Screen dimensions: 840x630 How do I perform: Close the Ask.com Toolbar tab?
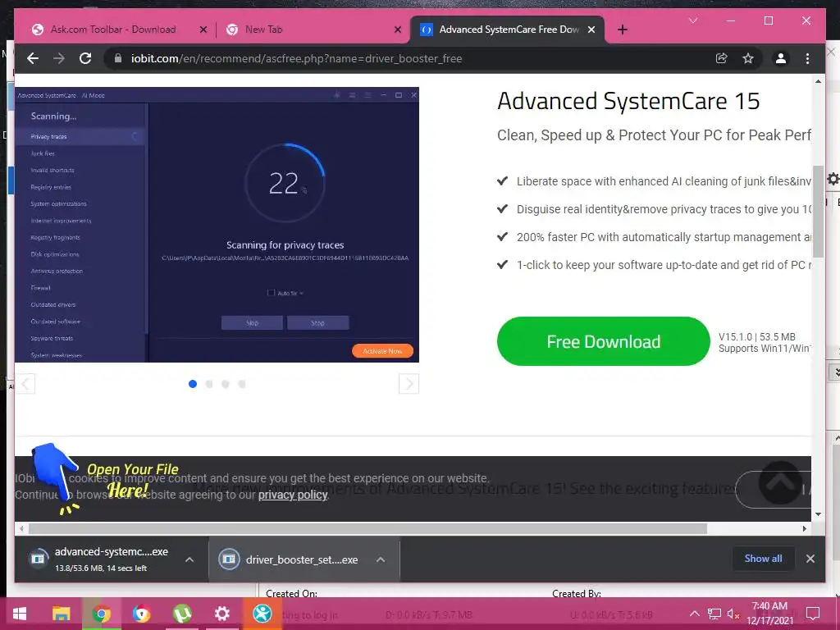tap(203, 30)
